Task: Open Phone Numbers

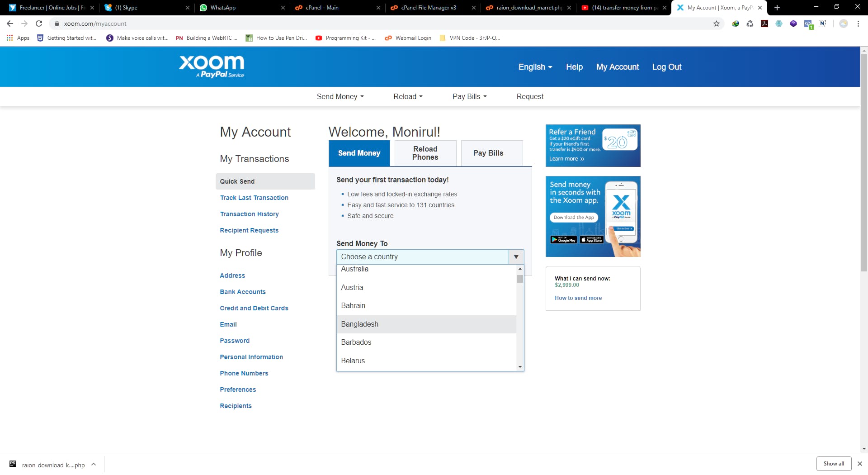Action: 244,373
